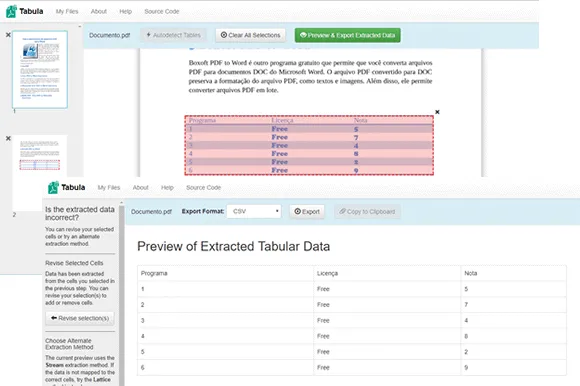Screen dimensions: 580x386
Task: Click Revise selection(s) button
Action: 80,318
